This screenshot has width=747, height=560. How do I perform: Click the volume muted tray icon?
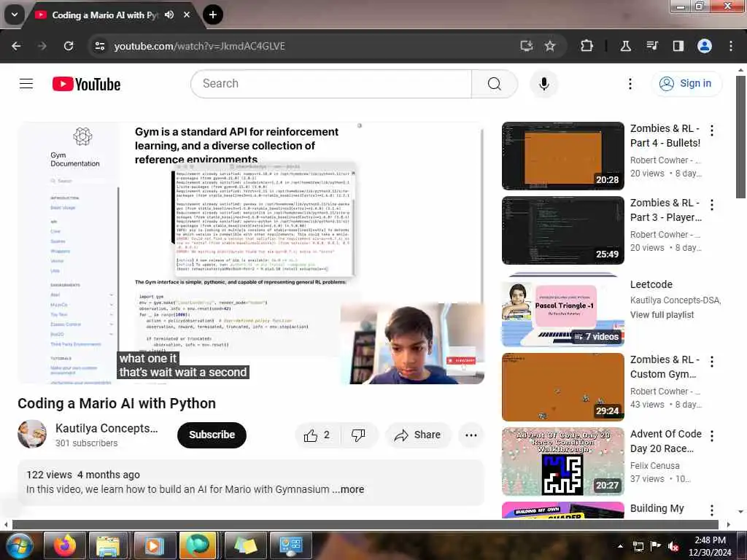click(673, 546)
